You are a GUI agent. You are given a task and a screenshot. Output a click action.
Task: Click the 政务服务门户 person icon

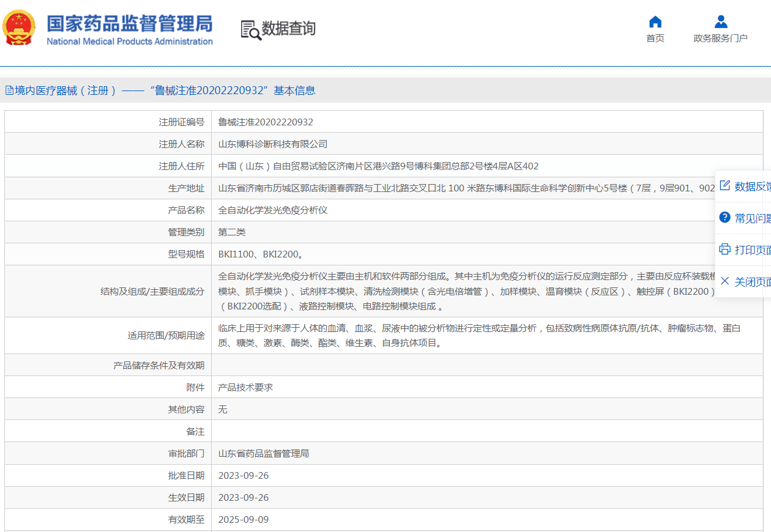point(721,22)
